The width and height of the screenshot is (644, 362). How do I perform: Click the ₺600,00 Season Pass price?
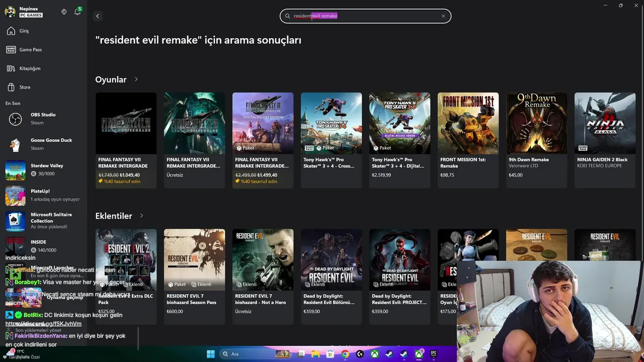coord(175,311)
